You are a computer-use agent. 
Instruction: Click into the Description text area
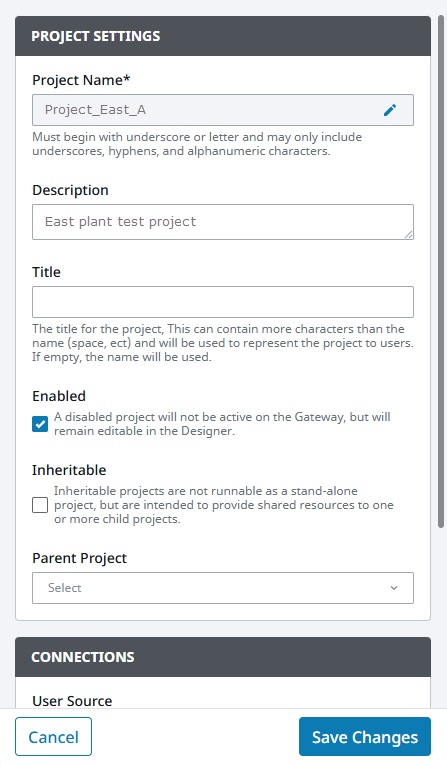[x=223, y=222]
